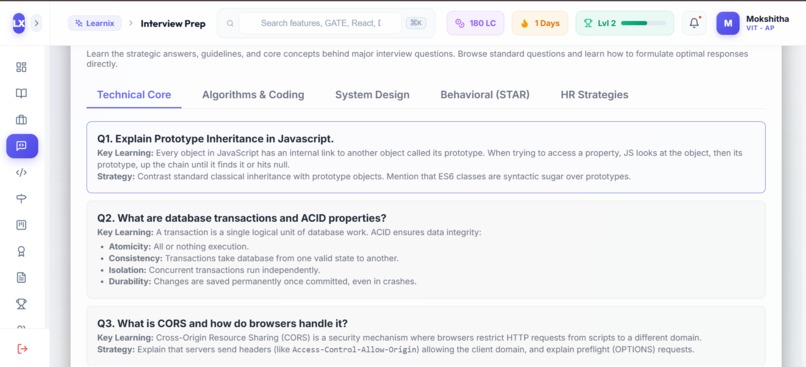Open the 1 Days streak badge

coord(540,23)
